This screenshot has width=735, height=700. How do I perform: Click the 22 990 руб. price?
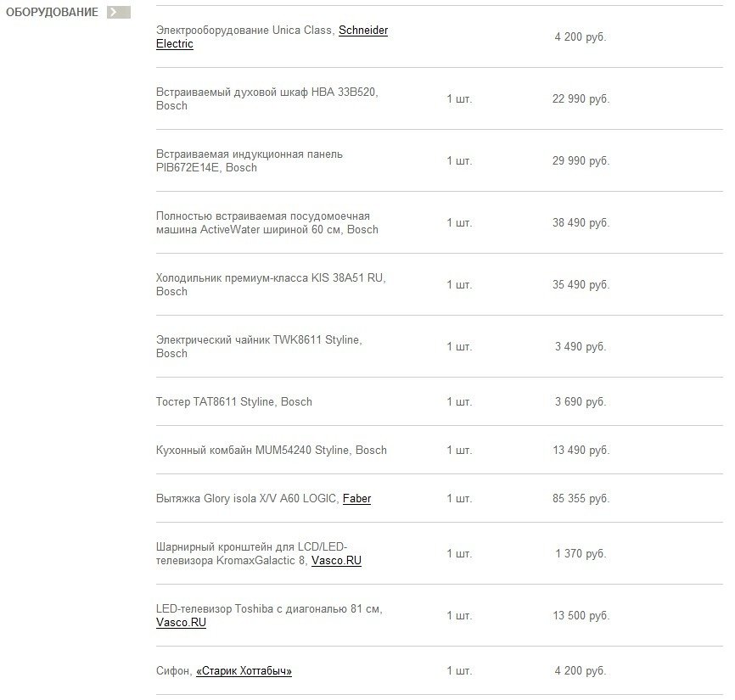(581, 99)
